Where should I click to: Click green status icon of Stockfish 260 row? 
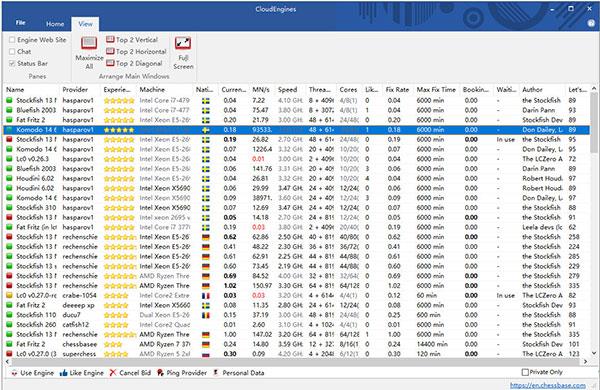pyautogui.click(x=10, y=325)
